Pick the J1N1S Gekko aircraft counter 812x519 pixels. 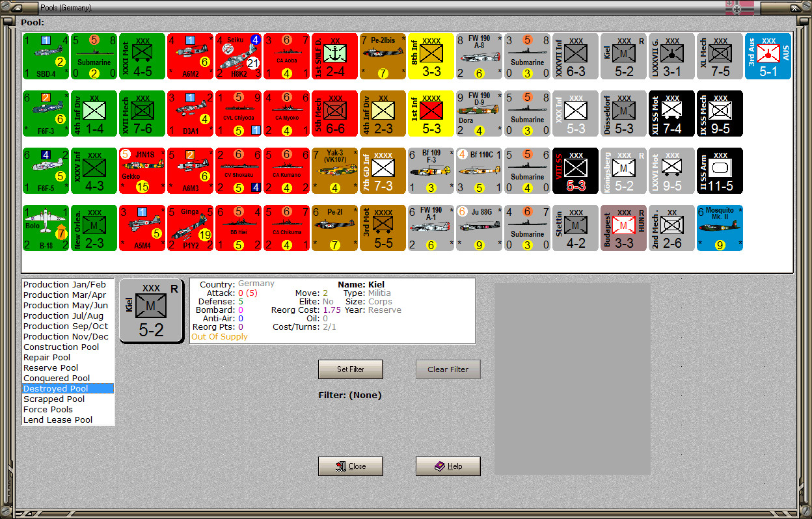(x=142, y=171)
